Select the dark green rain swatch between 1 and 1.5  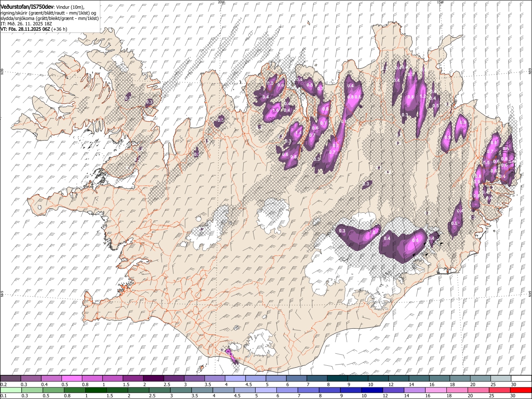(x=96, y=390)
